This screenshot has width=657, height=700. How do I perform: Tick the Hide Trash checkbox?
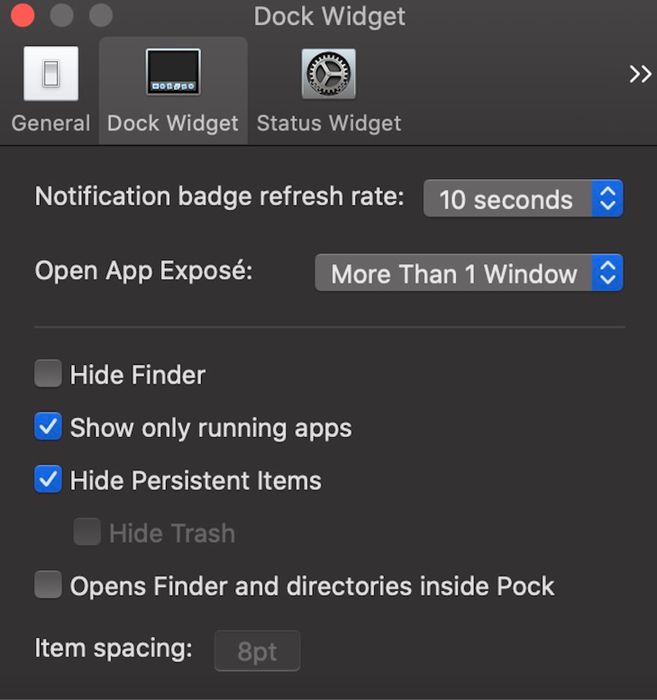[x=87, y=533]
